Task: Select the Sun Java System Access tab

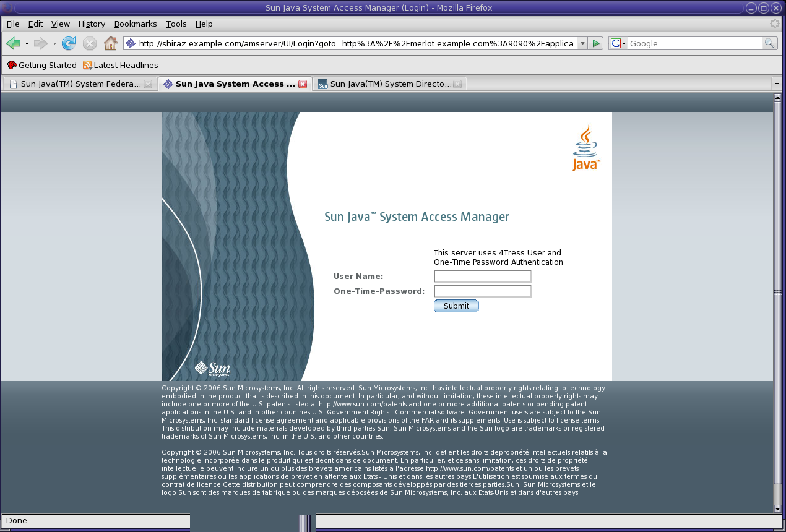Action: tap(235, 84)
